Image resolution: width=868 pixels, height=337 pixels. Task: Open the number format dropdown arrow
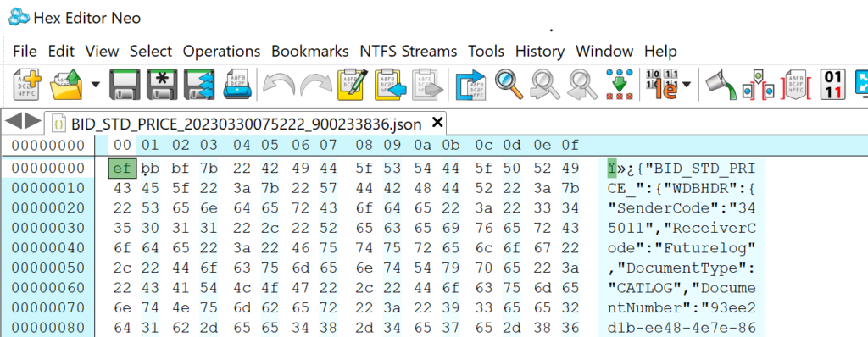pos(687,85)
